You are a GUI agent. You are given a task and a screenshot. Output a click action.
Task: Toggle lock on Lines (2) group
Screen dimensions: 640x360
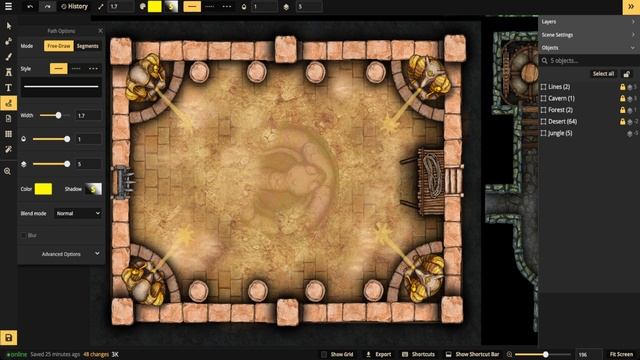622,87
